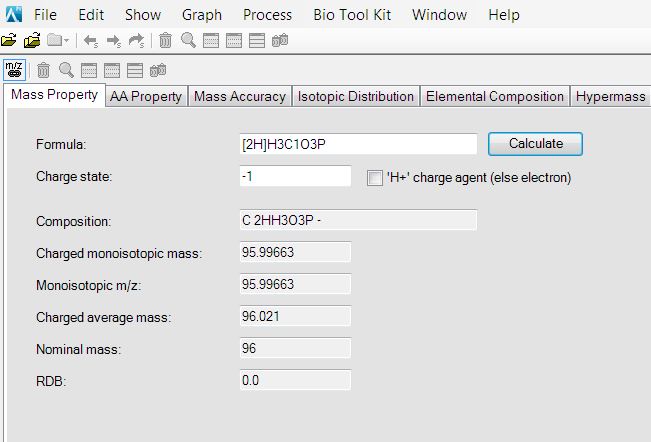The width and height of the screenshot is (651, 442).
Task: Open the Edit menu
Action: coord(91,15)
